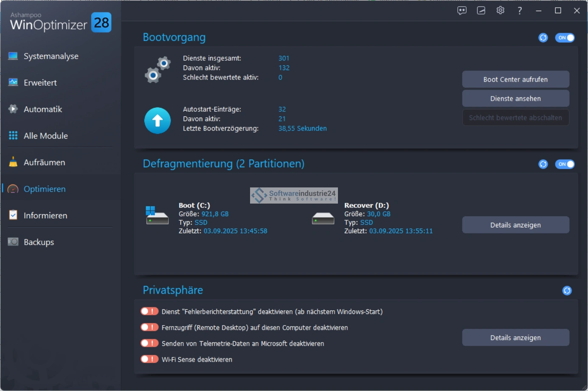Refresh the Bootvorgang section

543,38
